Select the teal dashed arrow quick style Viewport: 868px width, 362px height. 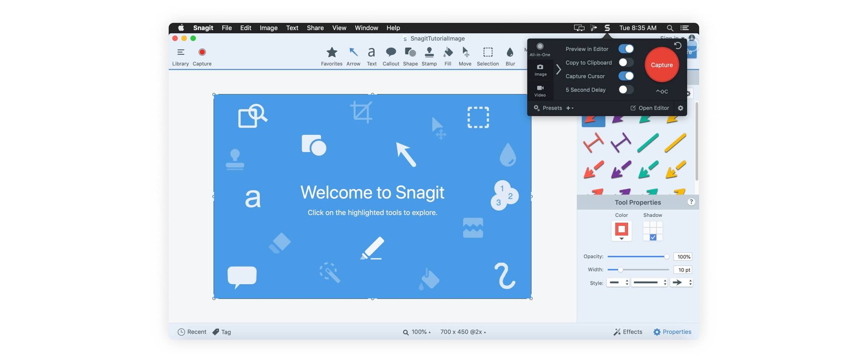pyautogui.click(x=648, y=169)
